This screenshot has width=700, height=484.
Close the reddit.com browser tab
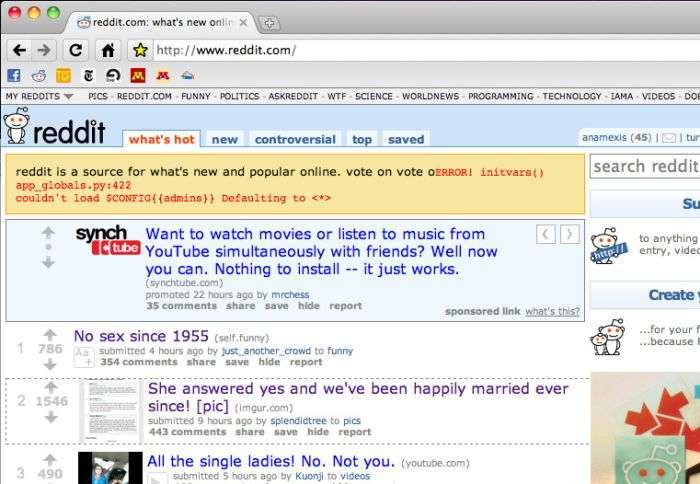click(243, 22)
